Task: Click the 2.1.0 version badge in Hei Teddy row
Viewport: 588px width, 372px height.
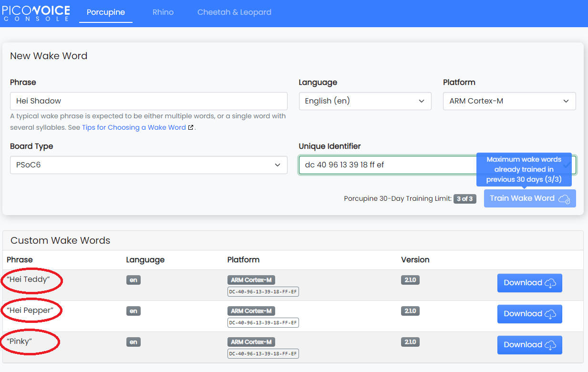Action: pyautogui.click(x=410, y=280)
